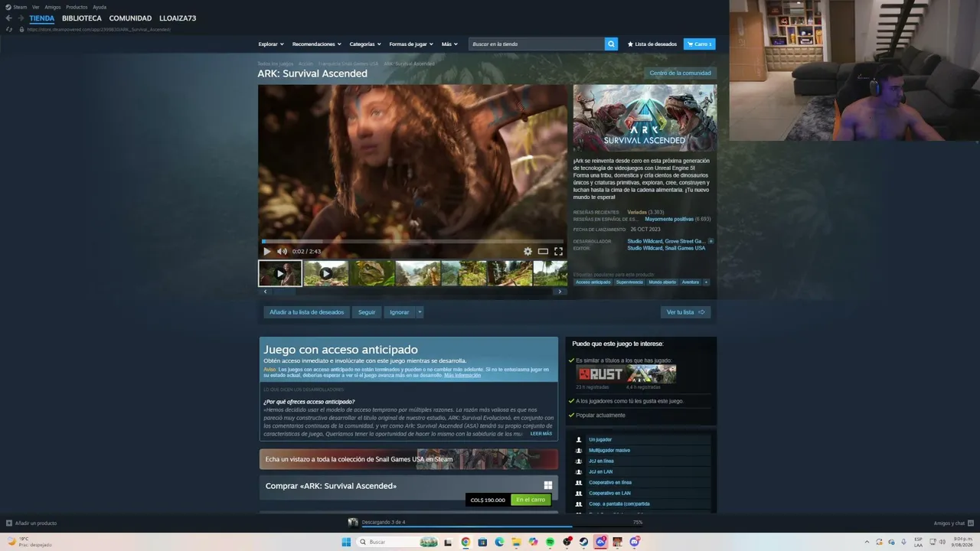This screenshot has width=980, height=551.
Task: Open the dinosaur close-up screenshot thumbnail
Action: (372, 273)
